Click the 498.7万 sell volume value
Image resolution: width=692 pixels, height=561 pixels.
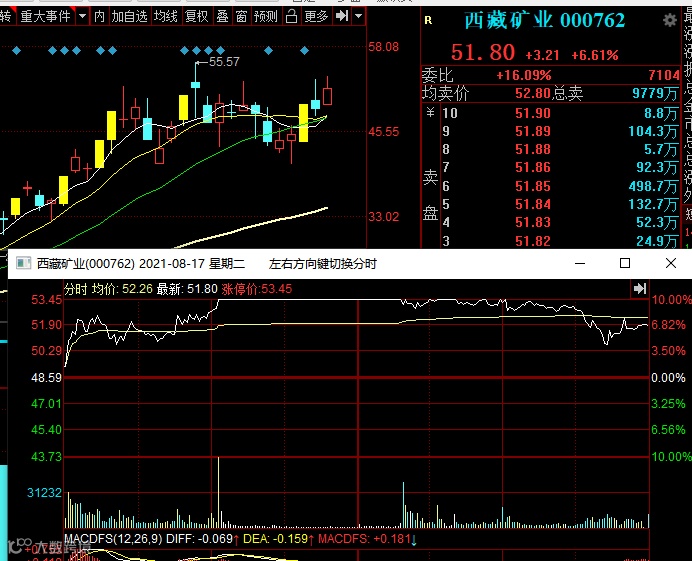tap(653, 186)
